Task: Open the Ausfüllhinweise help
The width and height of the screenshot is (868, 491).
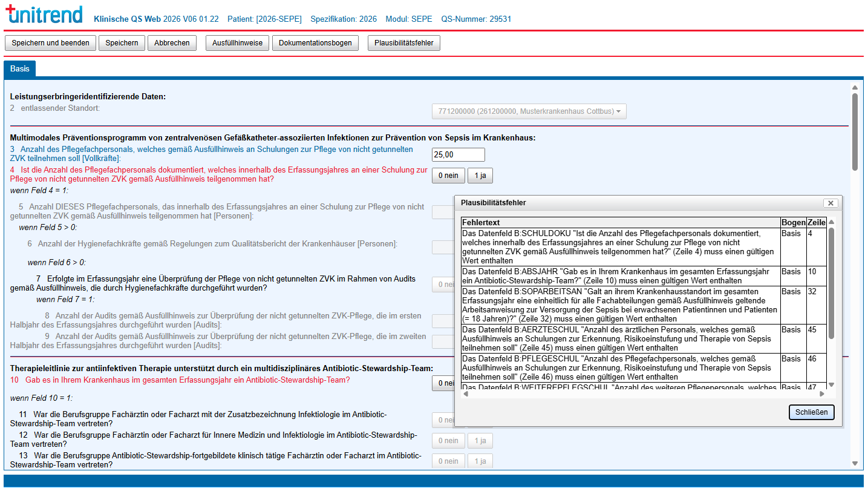Action: tap(237, 43)
